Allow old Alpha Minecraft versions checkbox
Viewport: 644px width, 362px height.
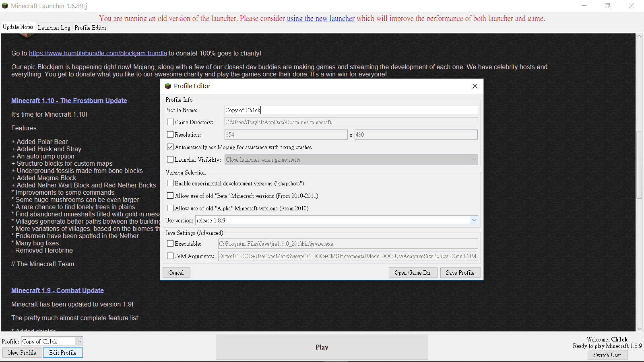pyautogui.click(x=170, y=208)
